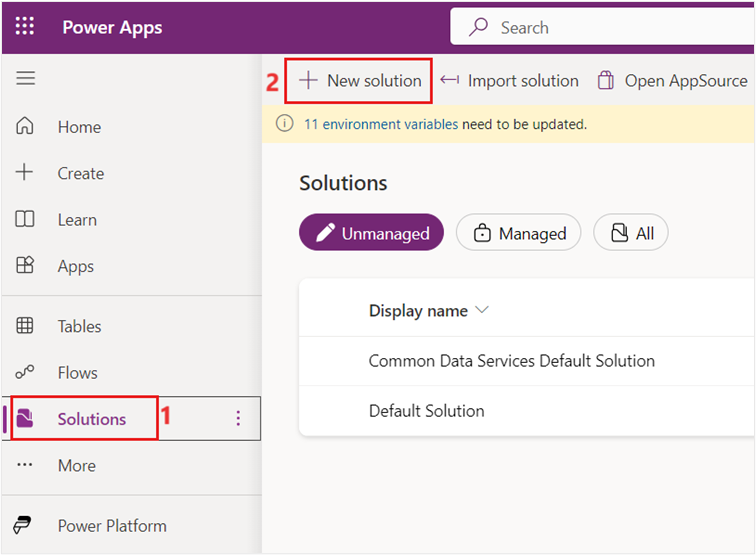The height and width of the screenshot is (555, 756).
Task: Switch to the Managed solutions filter
Action: [x=518, y=233]
